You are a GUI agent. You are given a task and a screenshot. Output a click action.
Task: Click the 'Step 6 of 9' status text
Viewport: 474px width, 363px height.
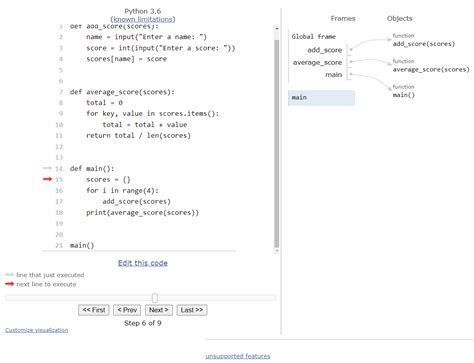pyautogui.click(x=143, y=323)
